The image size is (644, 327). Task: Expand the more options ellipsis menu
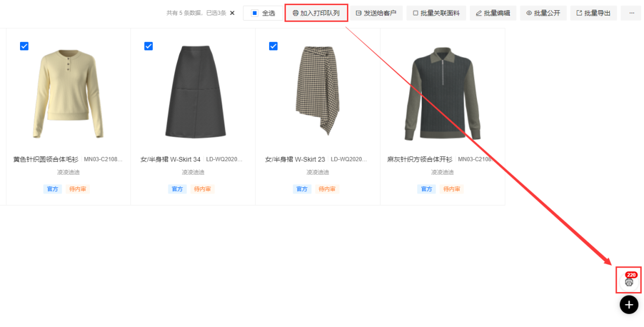pos(631,13)
